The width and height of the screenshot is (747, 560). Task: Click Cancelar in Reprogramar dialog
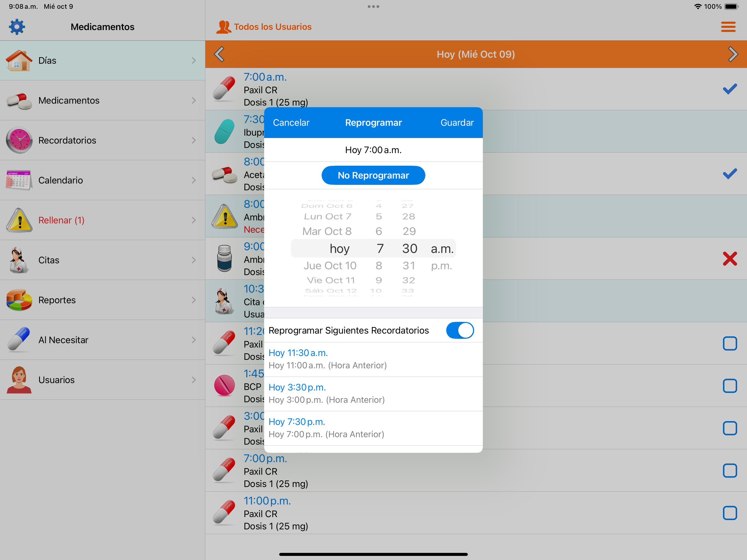[291, 122]
